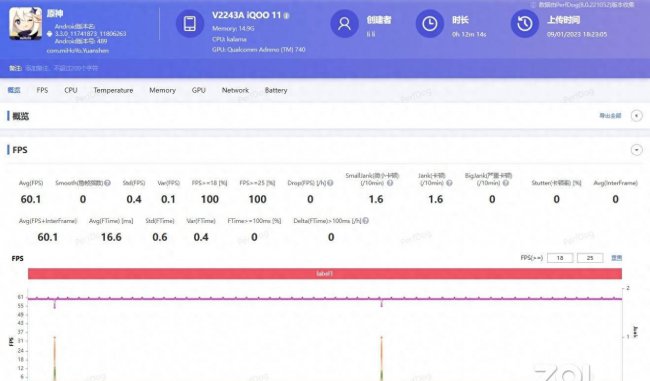Click the 导出全部 export link

tap(610, 116)
